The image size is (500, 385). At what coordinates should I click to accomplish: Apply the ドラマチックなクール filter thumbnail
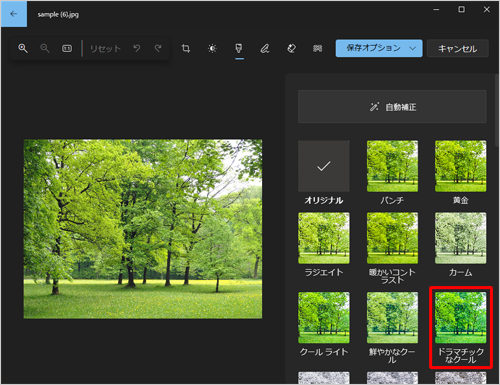click(x=460, y=318)
